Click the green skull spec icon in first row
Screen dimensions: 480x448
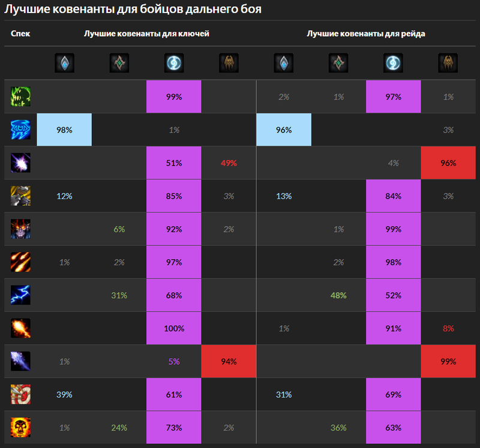click(20, 96)
